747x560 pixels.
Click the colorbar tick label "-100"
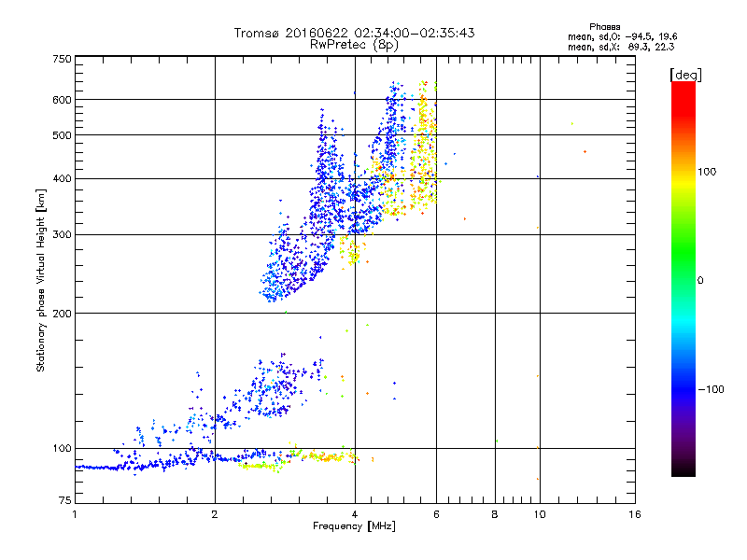(x=711, y=389)
